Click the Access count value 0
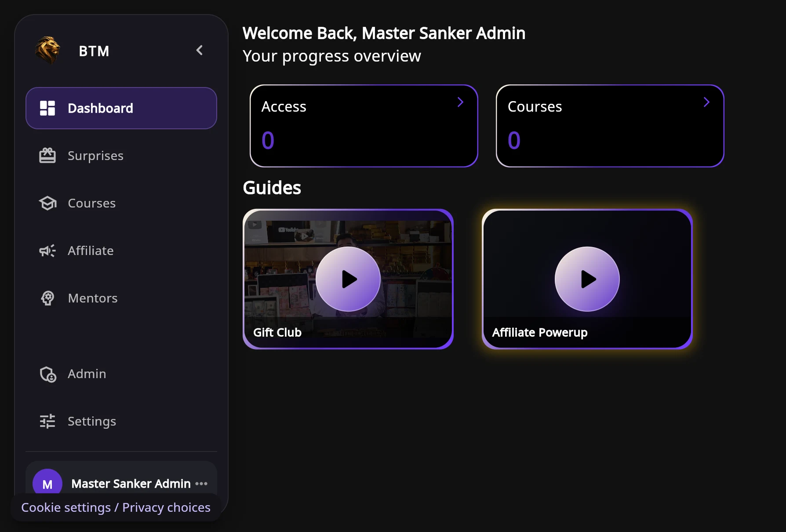Image resolution: width=786 pixels, height=532 pixels. [x=268, y=141]
